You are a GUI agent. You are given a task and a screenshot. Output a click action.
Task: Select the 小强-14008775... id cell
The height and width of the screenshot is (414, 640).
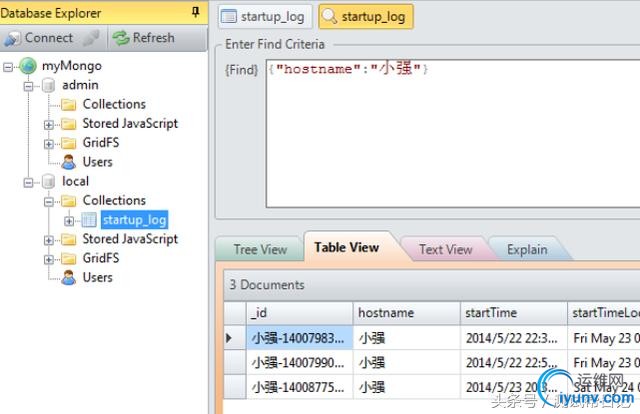(300, 387)
